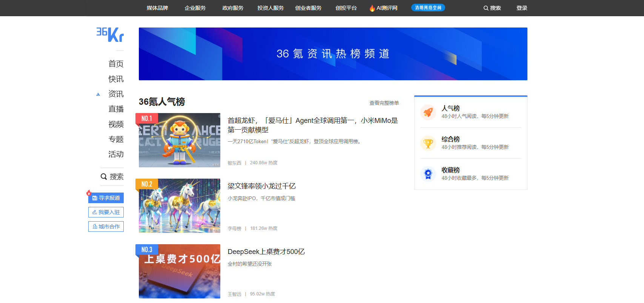Open the sidebar 搜索 magnifier icon
This screenshot has height=303, width=644.
pyautogui.click(x=104, y=176)
